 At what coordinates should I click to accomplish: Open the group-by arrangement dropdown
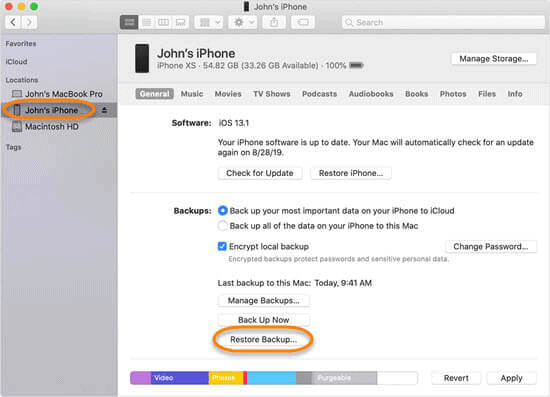point(209,22)
